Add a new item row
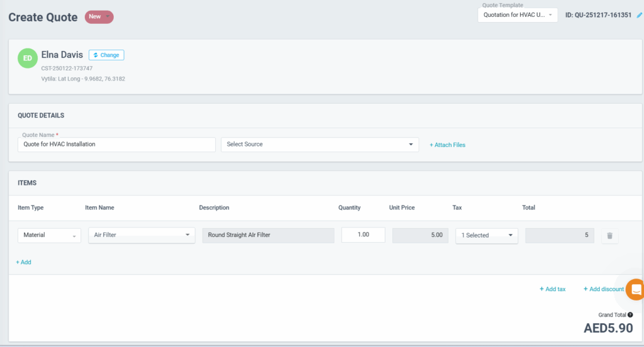Screen dimensions: 644x347 (x=23, y=262)
